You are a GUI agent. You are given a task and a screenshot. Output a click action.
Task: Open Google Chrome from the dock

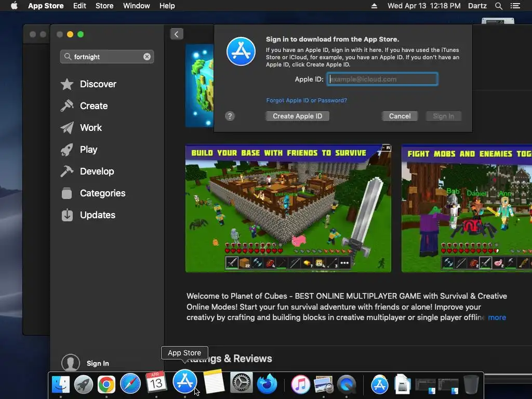pos(106,384)
